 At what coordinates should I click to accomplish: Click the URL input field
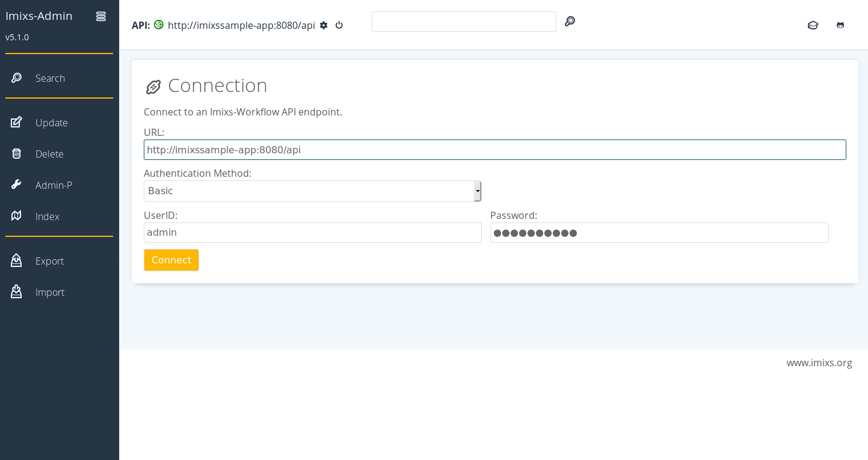click(495, 150)
